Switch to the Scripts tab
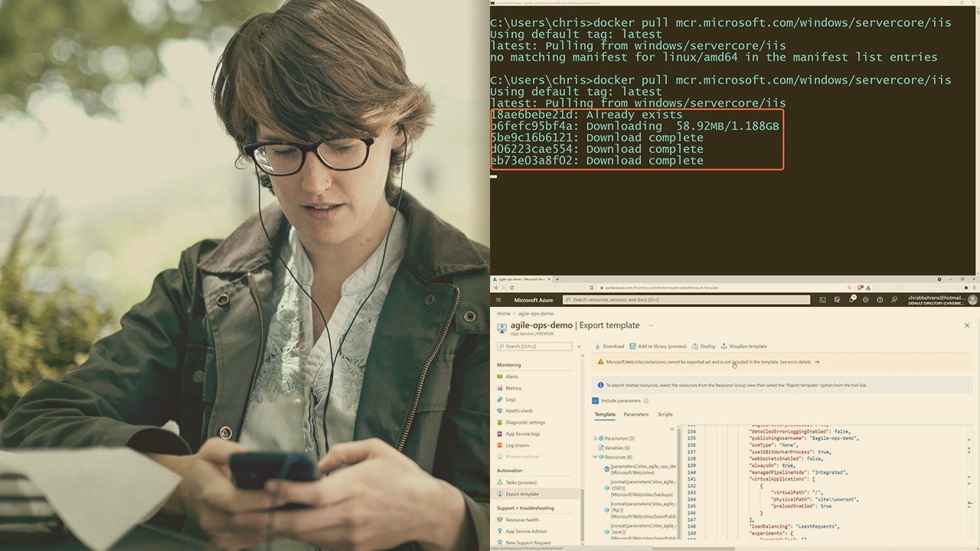 click(665, 415)
